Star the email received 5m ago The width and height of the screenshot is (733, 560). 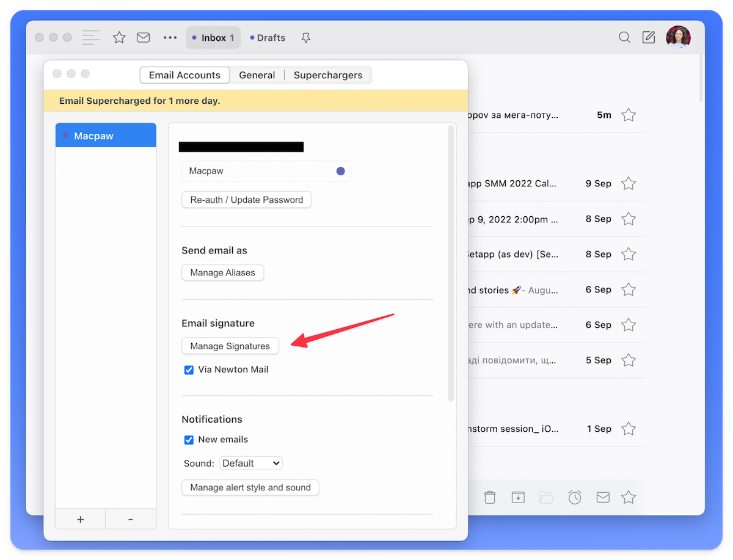coord(629,115)
